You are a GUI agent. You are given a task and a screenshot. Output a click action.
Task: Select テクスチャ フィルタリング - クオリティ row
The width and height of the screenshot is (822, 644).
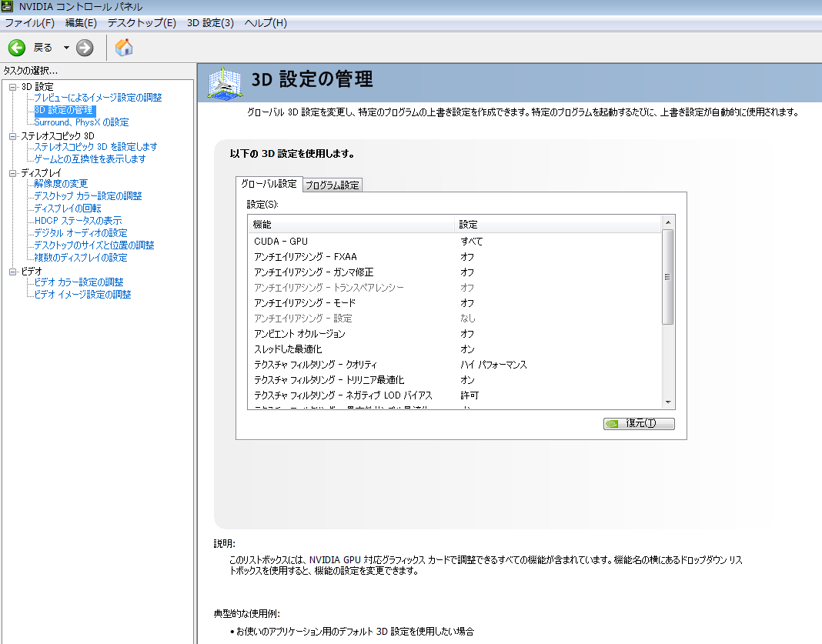pos(455,365)
